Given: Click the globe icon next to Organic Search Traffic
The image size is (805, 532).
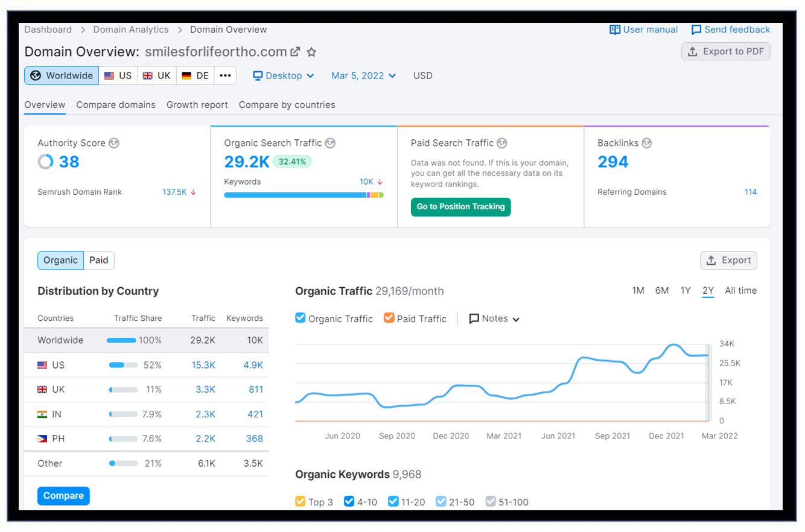Looking at the screenshot, I should (x=330, y=143).
